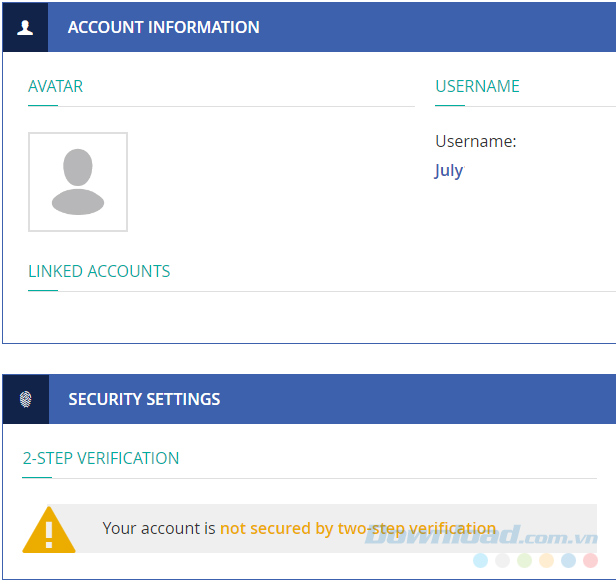Select the USERNAME heading
Viewport: 616px width, 586px height.
pyautogui.click(x=477, y=86)
